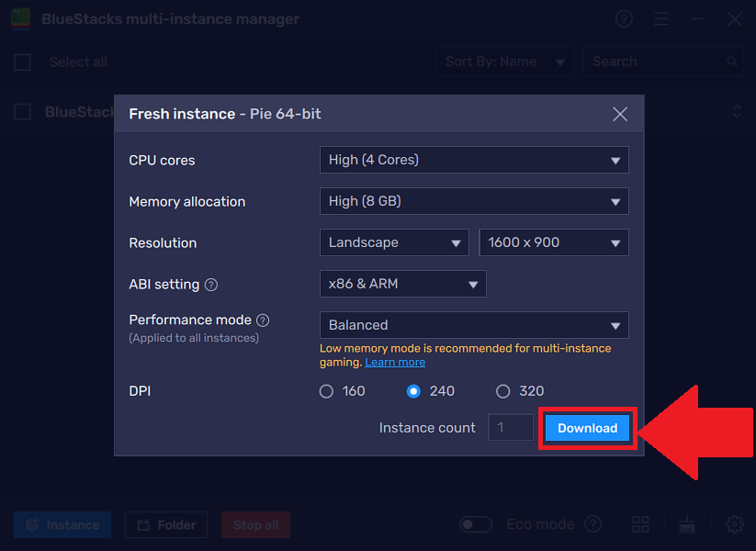Image resolution: width=756 pixels, height=551 pixels.
Task: Click the Performance mode help icon
Action: click(263, 320)
